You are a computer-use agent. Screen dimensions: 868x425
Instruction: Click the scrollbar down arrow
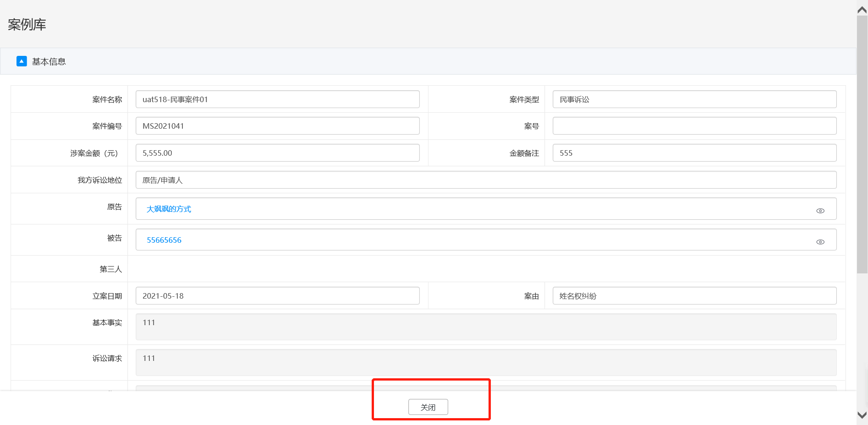coord(862,415)
